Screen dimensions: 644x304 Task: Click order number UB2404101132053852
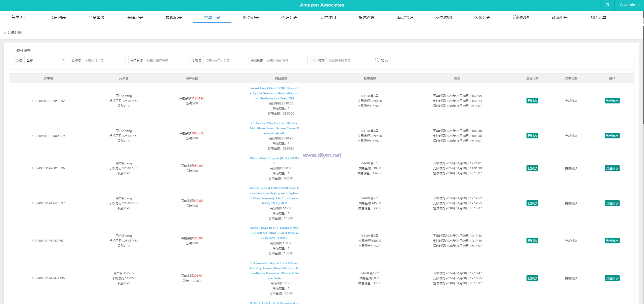pos(49,101)
